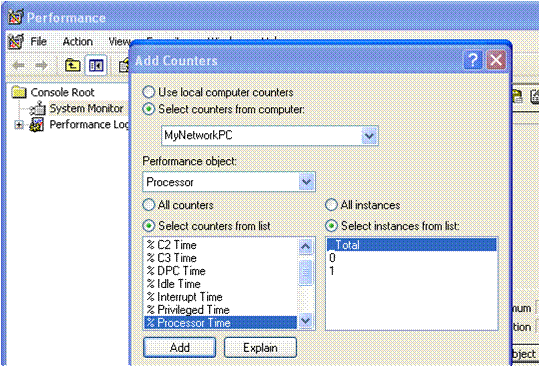
Task: Click the Performance Logs node icon
Action: click(x=38, y=125)
